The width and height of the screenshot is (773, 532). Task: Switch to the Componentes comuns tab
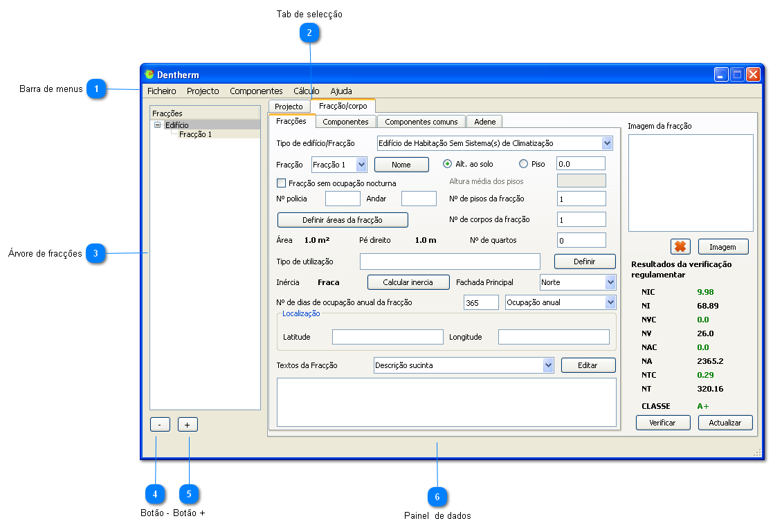pyautogui.click(x=421, y=122)
